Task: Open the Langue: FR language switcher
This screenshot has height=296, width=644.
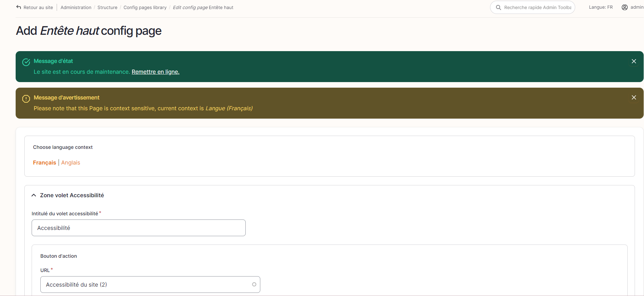Action: pyautogui.click(x=601, y=7)
